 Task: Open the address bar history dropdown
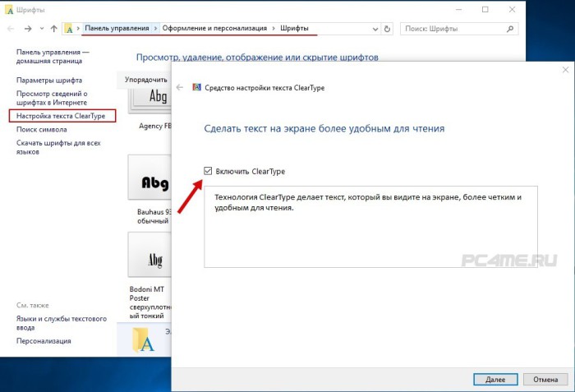[x=375, y=29]
